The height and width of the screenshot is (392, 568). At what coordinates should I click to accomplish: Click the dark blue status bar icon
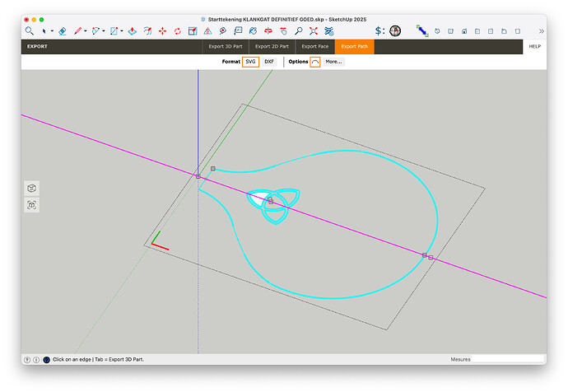coord(46,360)
